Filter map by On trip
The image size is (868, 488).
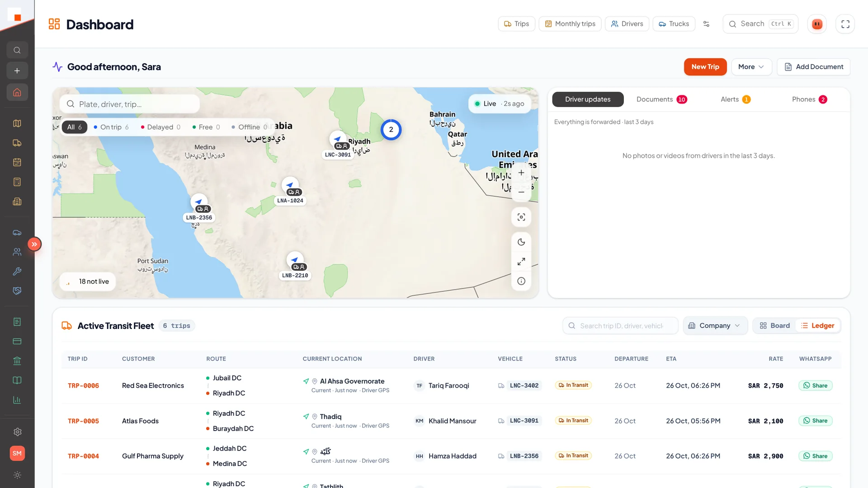coord(111,127)
